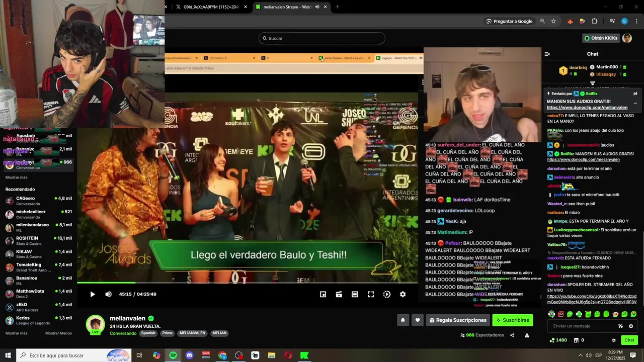This screenshot has height=362, width=644.
Task: Click the Conversando category link
Action: coord(123,333)
